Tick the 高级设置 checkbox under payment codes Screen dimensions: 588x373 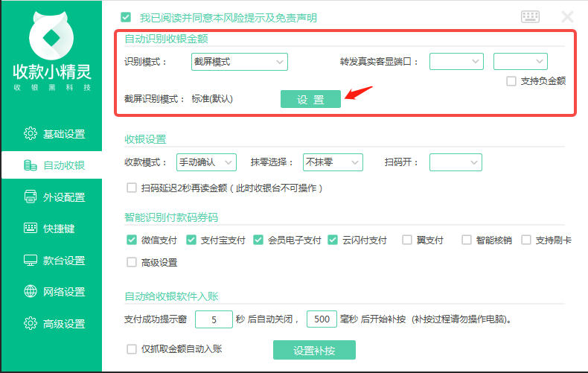(x=132, y=262)
